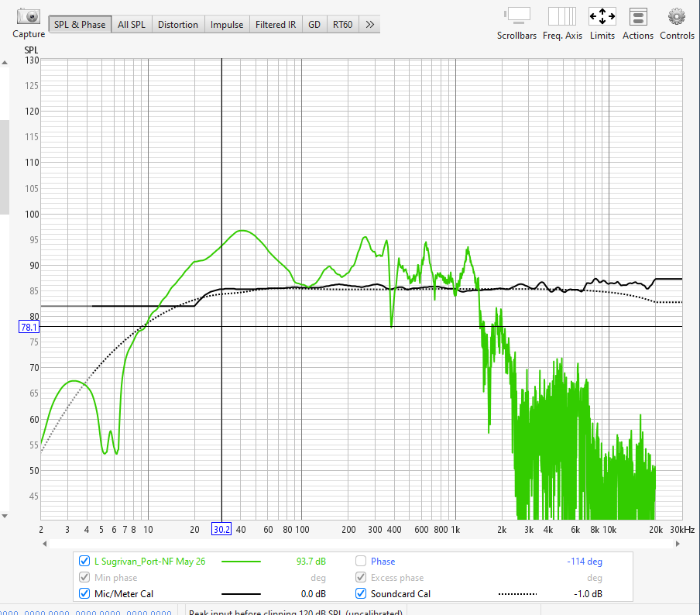The width and height of the screenshot is (700, 615).
Task: Click the Capture camera icon
Action: [x=29, y=16]
